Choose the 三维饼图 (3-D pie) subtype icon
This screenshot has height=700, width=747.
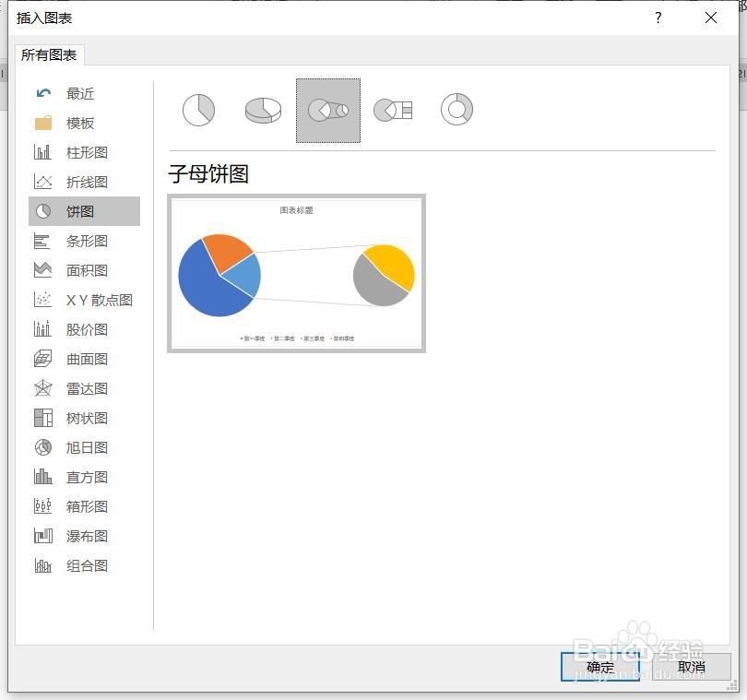[263, 109]
